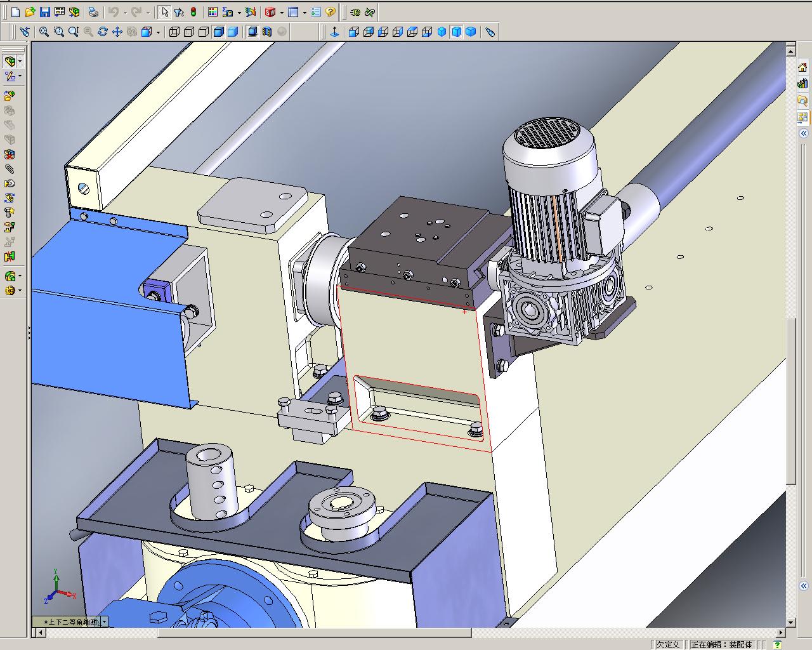
Task: Click the Save document icon
Action: [x=44, y=12]
